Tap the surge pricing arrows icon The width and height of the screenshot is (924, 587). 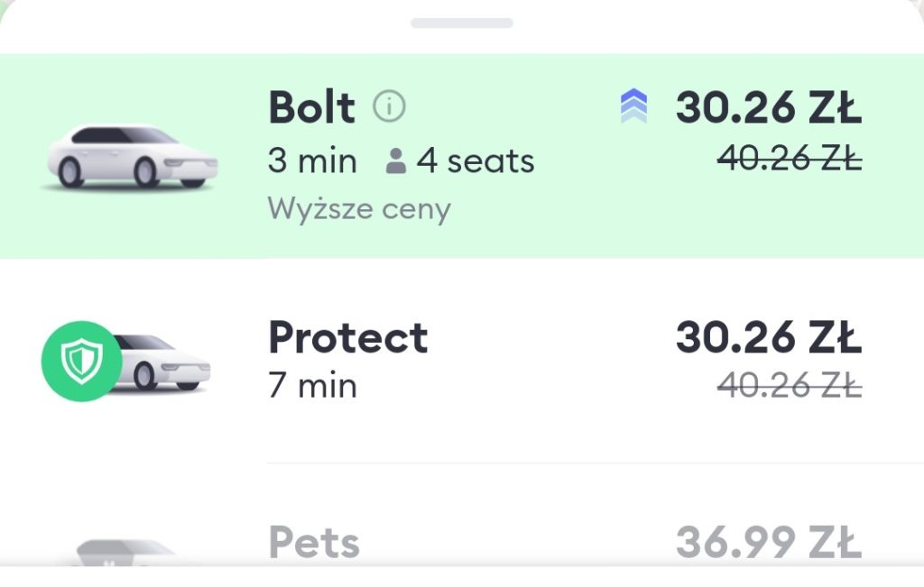point(634,106)
